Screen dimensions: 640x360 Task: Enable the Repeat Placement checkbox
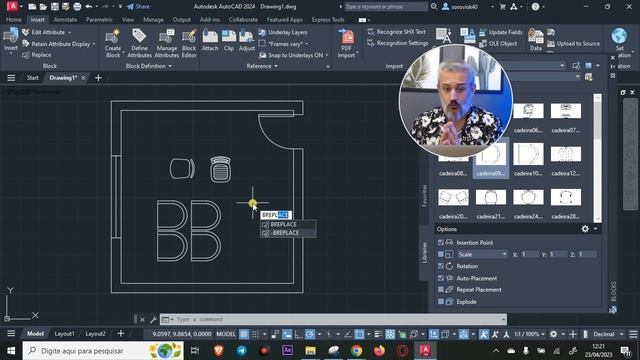coord(441,289)
